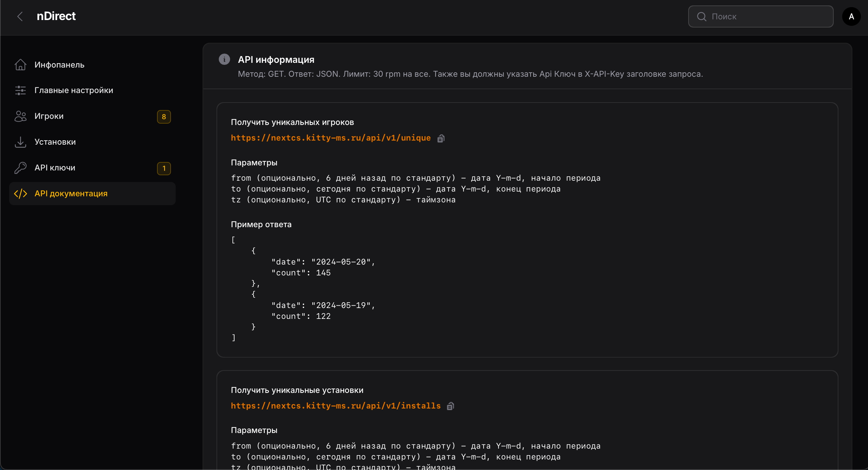This screenshot has width=868, height=470.
Task: Open the Главные настройки page
Action: tap(74, 90)
